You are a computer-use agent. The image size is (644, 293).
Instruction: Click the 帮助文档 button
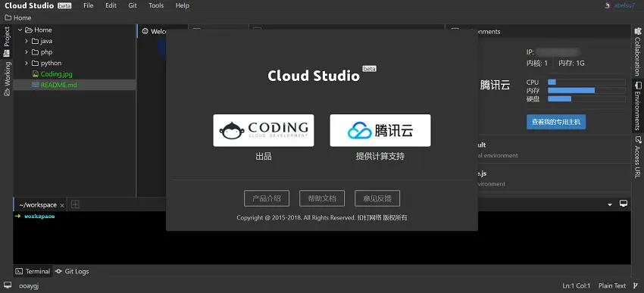322,198
